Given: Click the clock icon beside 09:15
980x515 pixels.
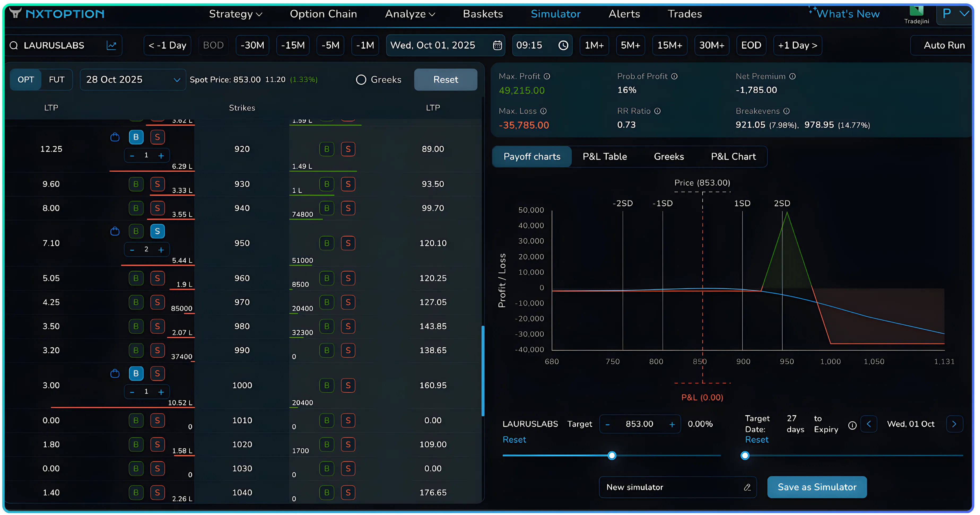Looking at the screenshot, I should (x=563, y=46).
